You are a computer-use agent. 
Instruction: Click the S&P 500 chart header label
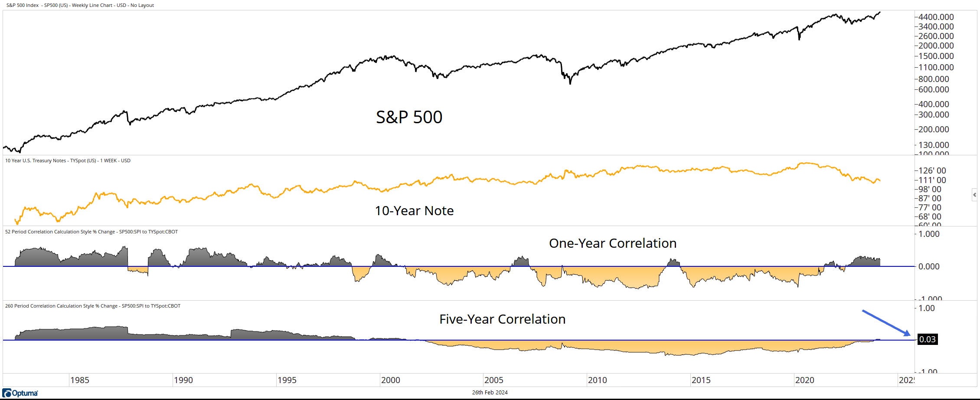[x=80, y=5]
